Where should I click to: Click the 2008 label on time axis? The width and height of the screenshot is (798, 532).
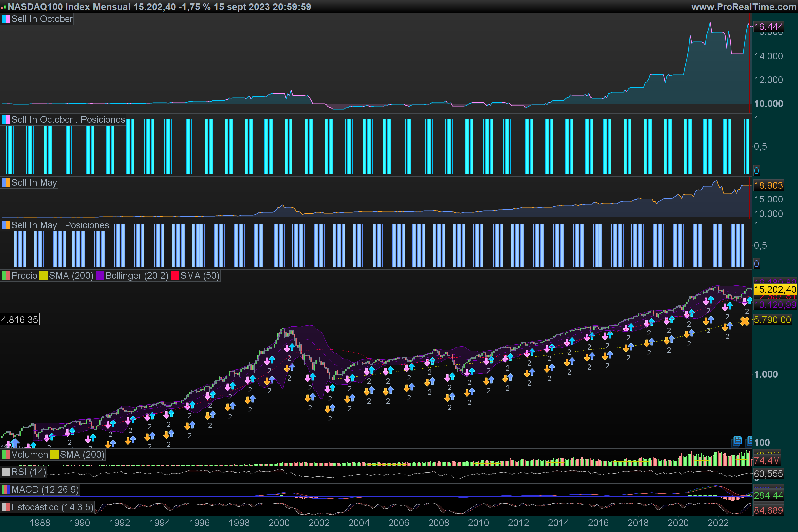click(x=438, y=523)
